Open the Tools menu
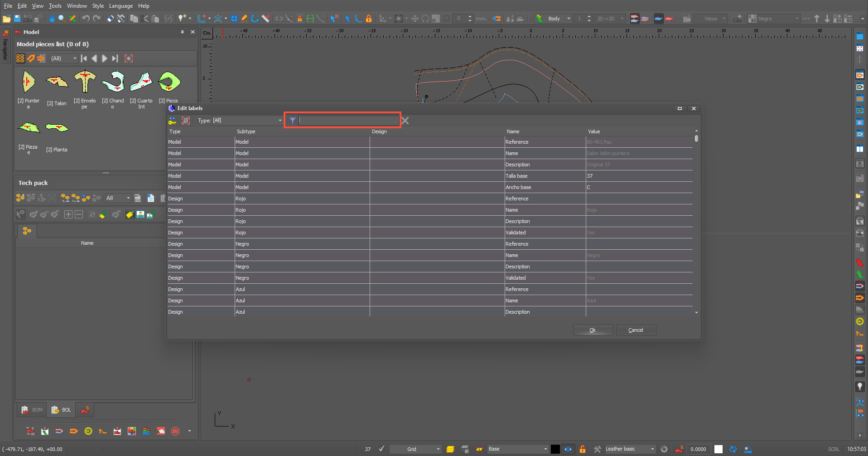Viewport: 868px width, 456px height. pyautogui.click(x=55, y=6)
